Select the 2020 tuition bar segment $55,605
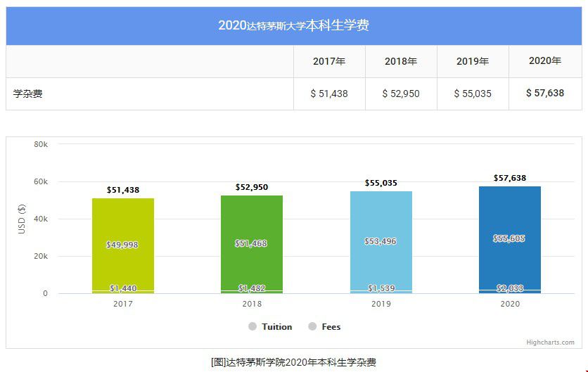 510,238
